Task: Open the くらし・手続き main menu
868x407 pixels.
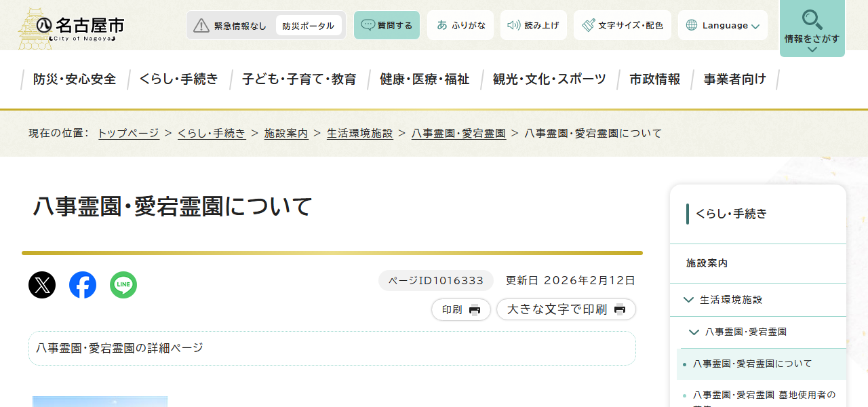Action: 179,79
